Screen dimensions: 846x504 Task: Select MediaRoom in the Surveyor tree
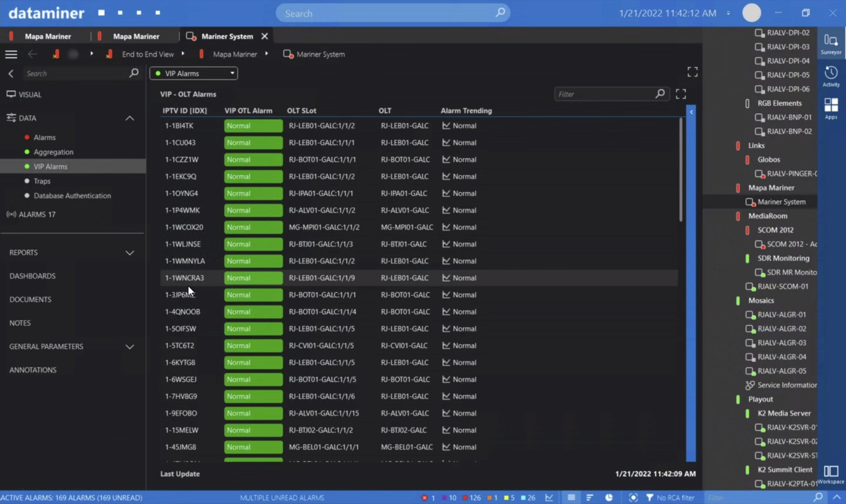767,216
